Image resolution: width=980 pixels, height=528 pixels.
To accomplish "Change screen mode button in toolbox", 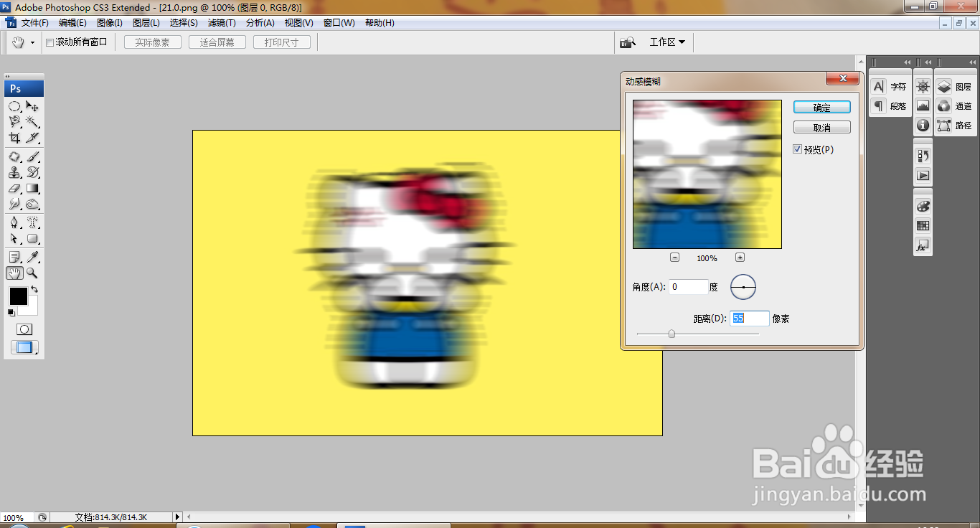I will point(24,348).
